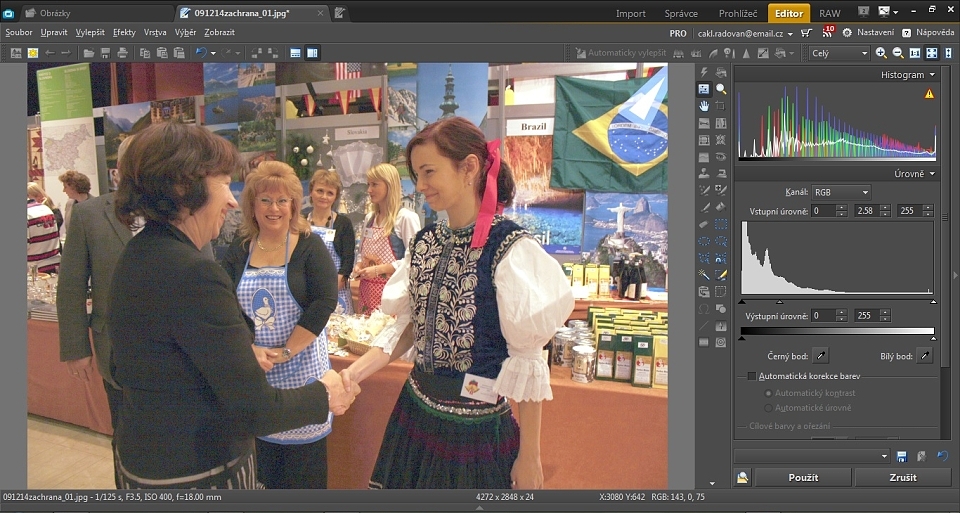Click the histogram warning triangle icon
This screenshot has height=513, width=960.
(929, 94)
